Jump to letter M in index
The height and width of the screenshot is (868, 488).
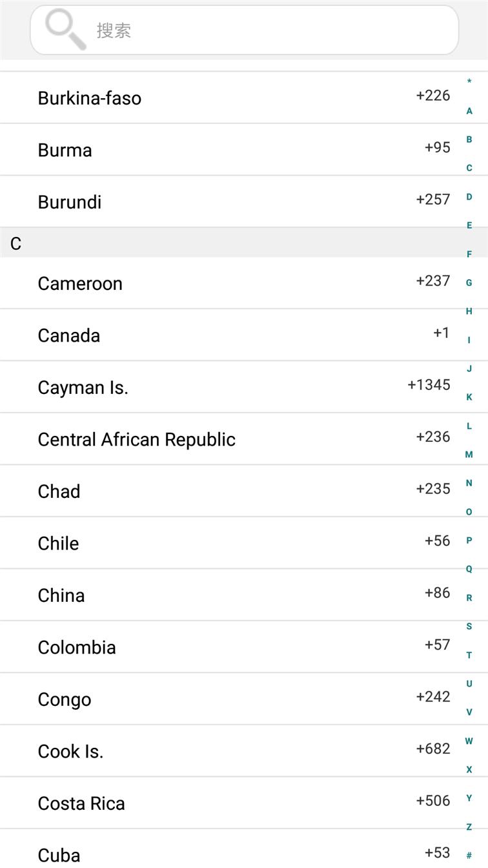coord(469,455)
